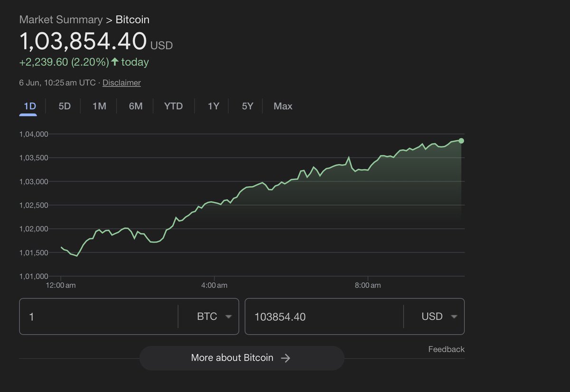This screenshot has height=392, width=570.
Task: Switch to the 6M time range tab
Action: pyautogui.click(x=136, y=106)
